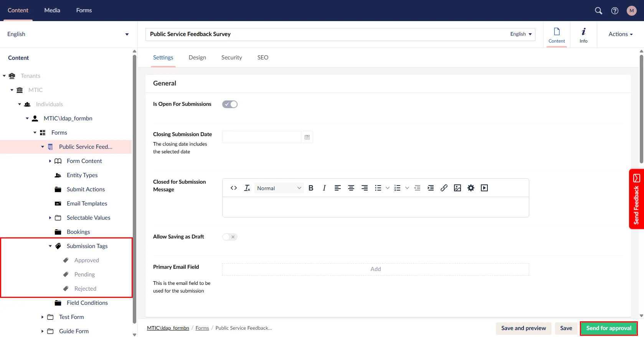Collapse the Submission Tags tree node
The width and height of the screenshot is (644, 337).
(x=50, y=246)
